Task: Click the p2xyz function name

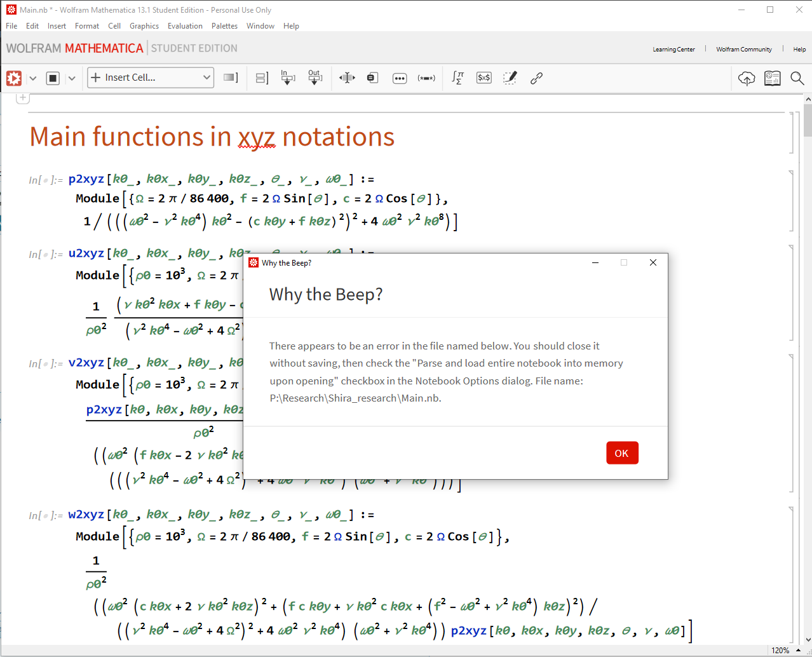Action: pos(86,179)
